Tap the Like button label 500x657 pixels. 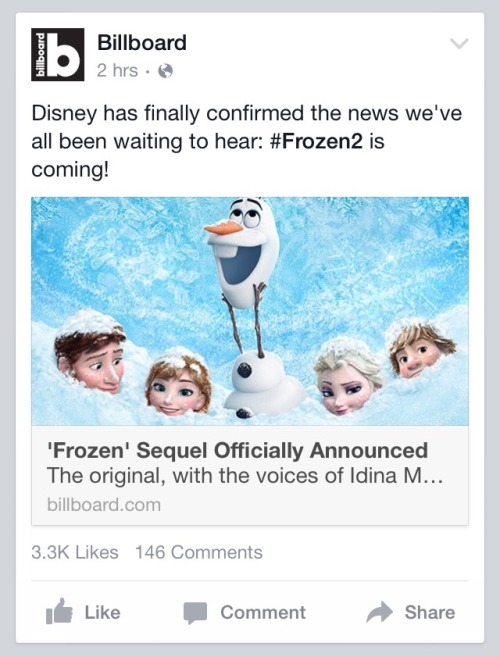click(x=103, y=613)
